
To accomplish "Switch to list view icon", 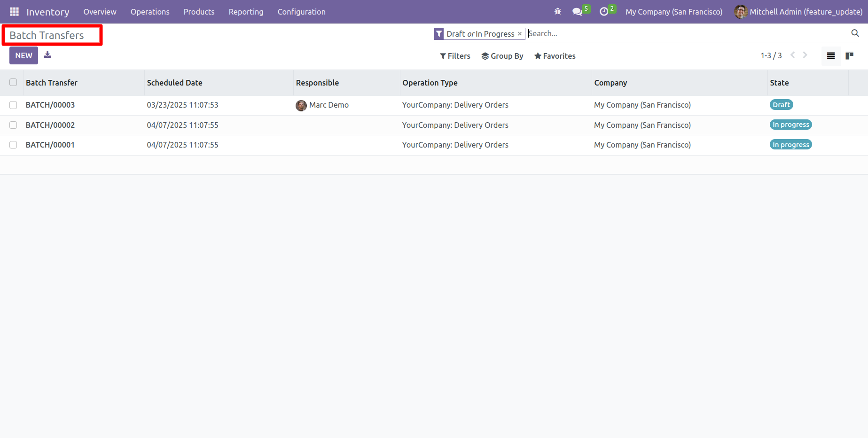I will click(831, 56).
